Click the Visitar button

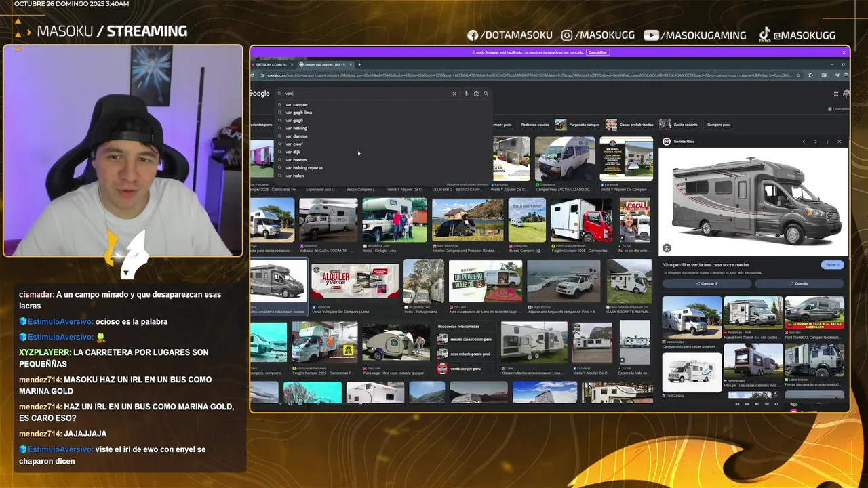(832, 265)
